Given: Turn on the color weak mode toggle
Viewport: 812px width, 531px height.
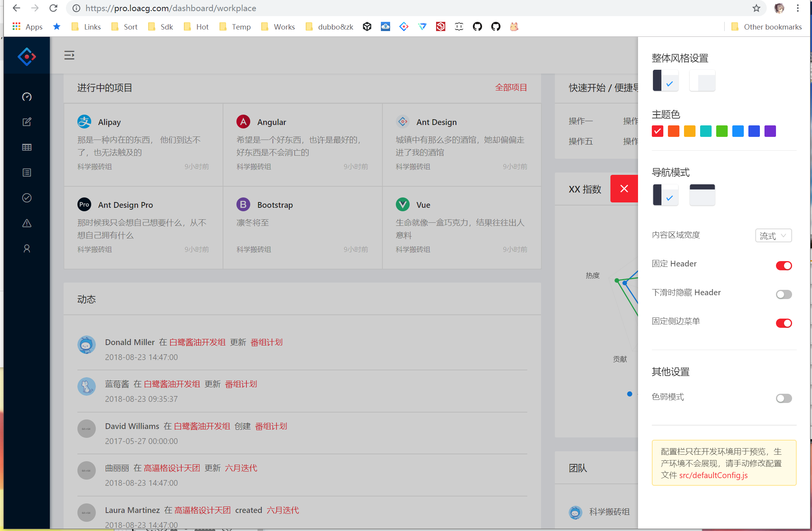Looking at the screenshot, I should tap(783, 398).
